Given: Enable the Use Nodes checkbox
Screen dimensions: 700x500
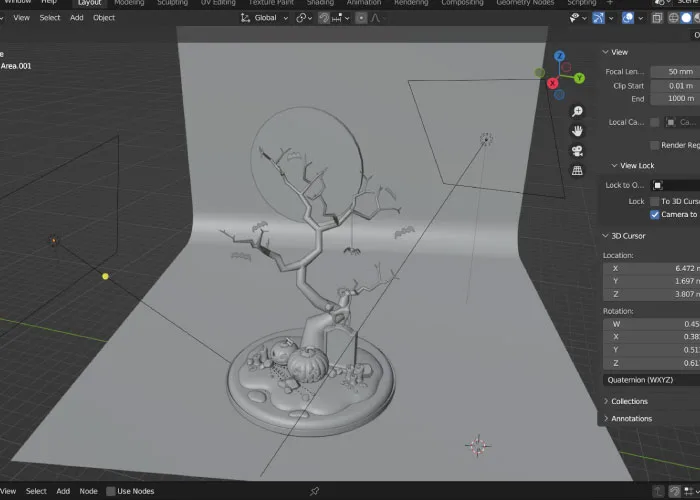Looking at the screenshot, I should (x=110, y=491).
